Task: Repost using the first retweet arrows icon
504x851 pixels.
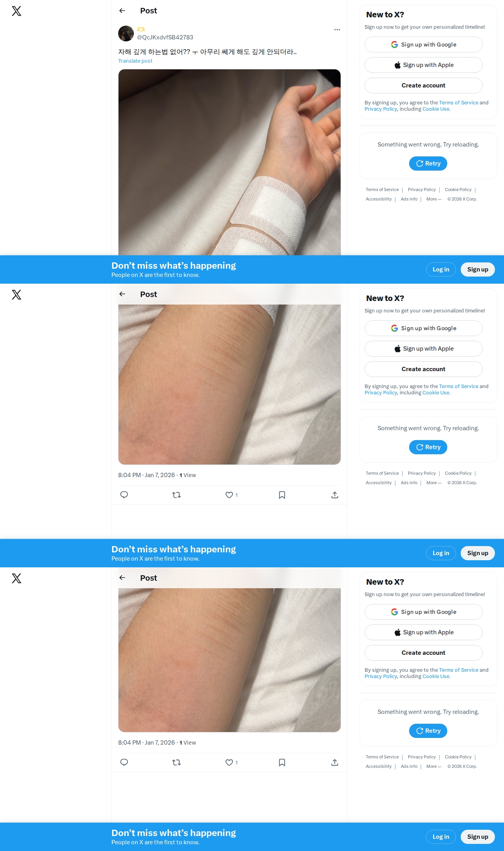Action: click(x=177, y=495)
